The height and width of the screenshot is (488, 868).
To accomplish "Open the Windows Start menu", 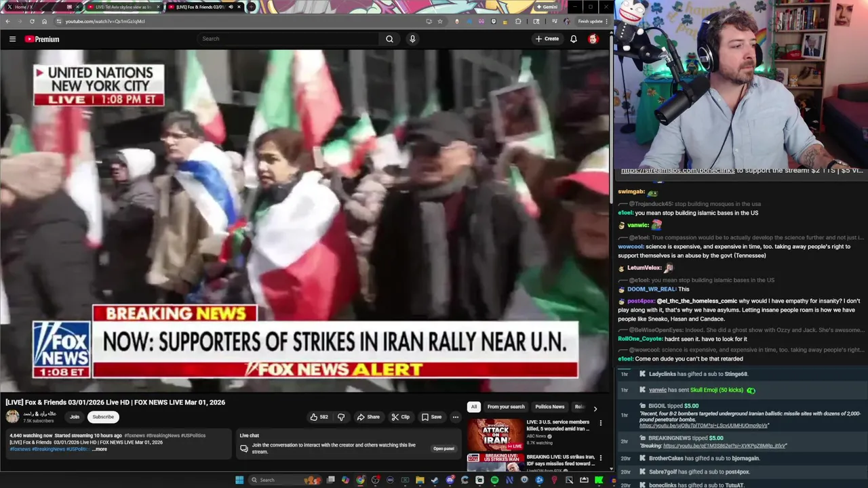I will click(x=239, y=480).
